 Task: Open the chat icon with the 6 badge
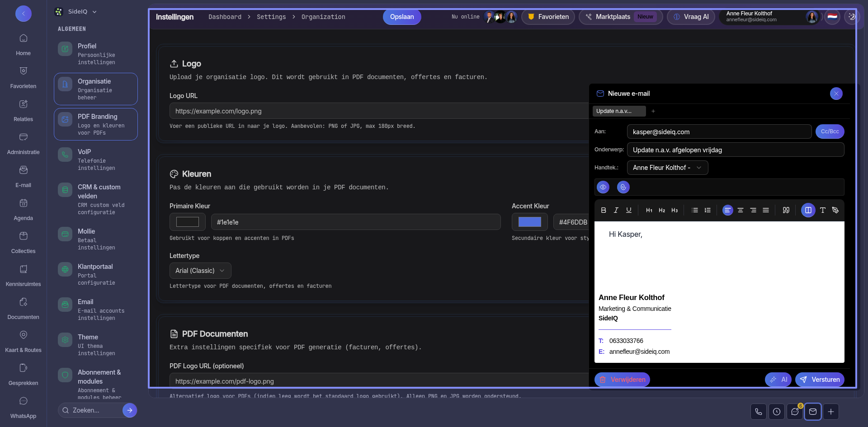tap(794, 412)
